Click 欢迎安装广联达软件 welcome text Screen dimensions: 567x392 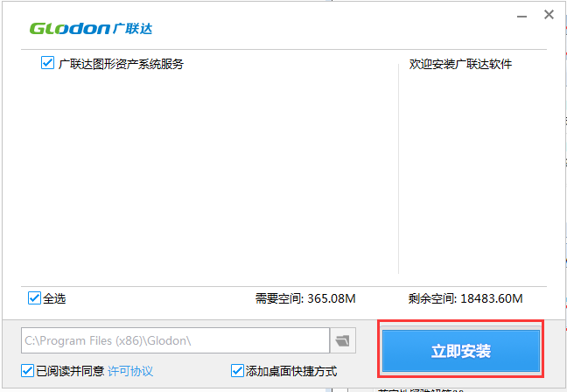[x=460, y=64]
